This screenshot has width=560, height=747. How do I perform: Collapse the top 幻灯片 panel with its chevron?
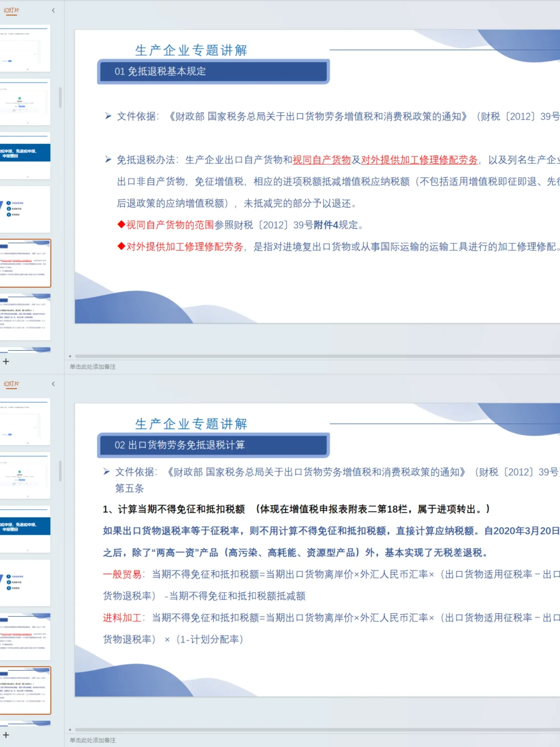53,10
